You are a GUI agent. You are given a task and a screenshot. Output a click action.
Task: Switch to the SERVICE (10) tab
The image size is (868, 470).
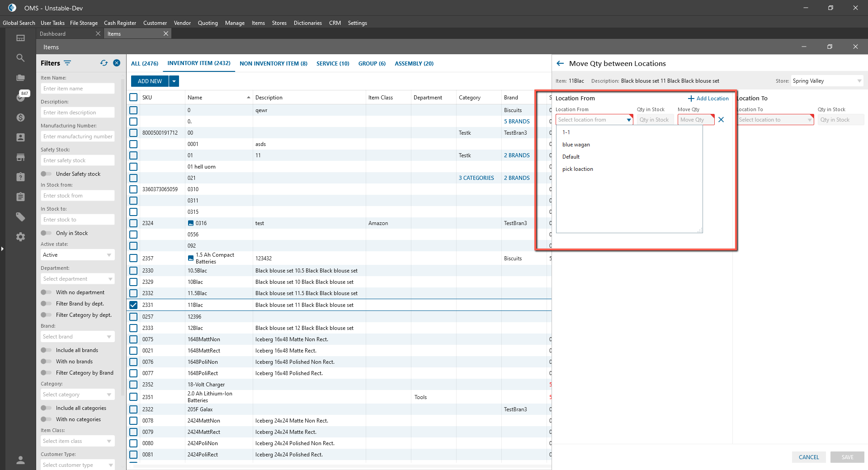(x=333, y=64)
